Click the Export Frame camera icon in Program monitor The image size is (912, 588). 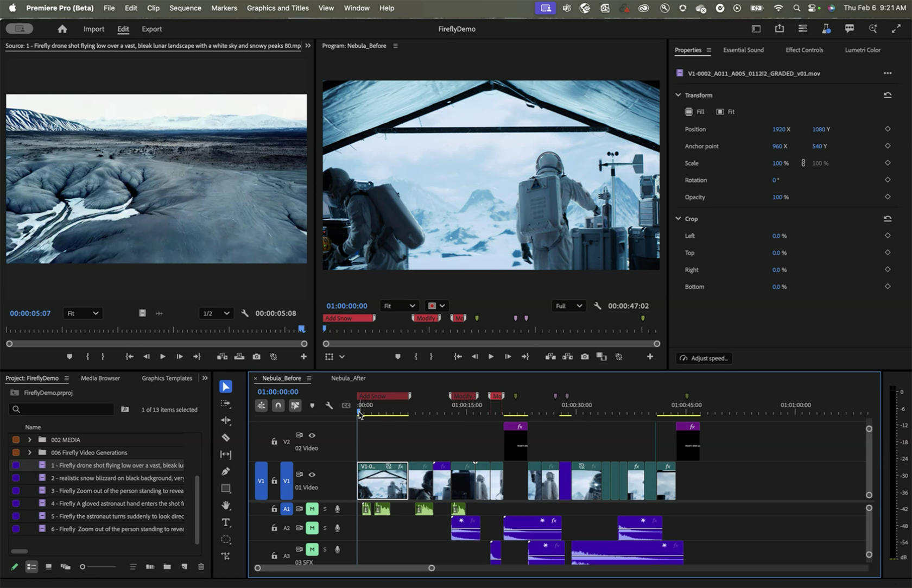(584, 357)
